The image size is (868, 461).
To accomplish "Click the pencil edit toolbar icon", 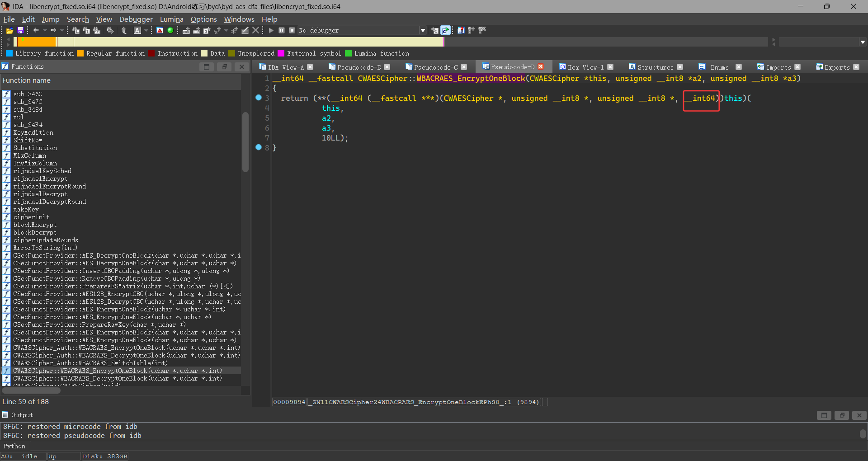I will point(245,30).
